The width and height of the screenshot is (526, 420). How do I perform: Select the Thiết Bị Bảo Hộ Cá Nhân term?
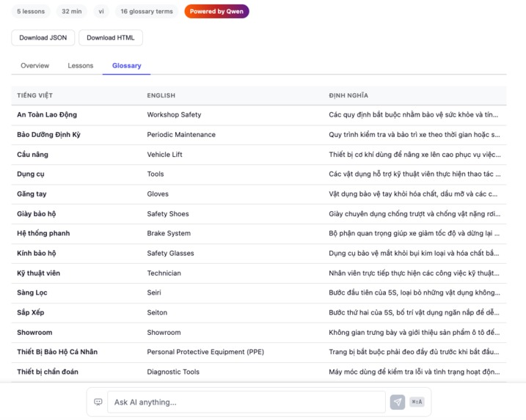[57, 352]
